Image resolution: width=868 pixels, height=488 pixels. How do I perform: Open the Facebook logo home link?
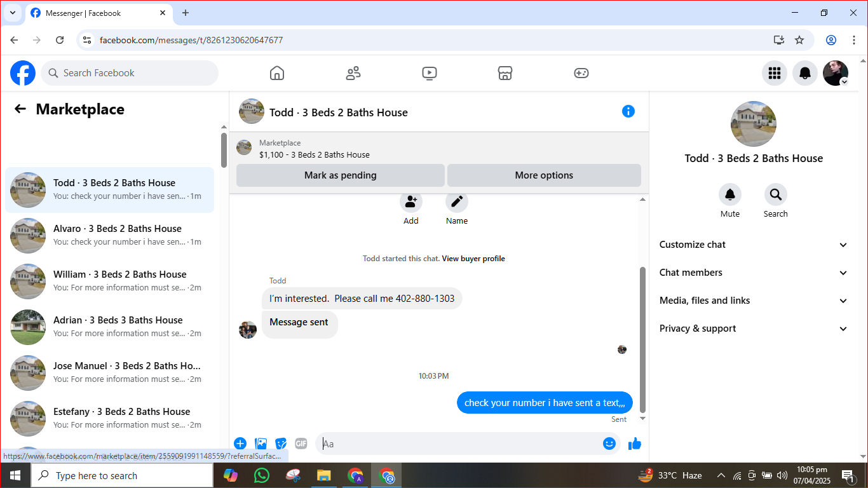click(x=23, y=73)
